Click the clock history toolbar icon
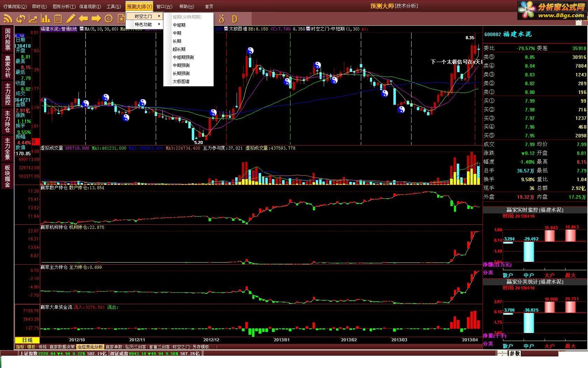 109,19
